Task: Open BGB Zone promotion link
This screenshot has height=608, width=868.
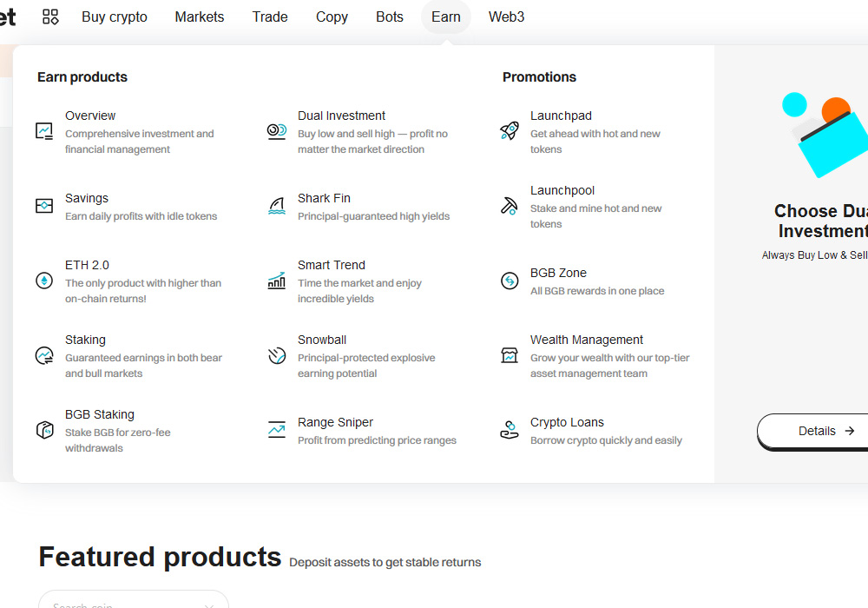Action: click(x=558, y=273)
